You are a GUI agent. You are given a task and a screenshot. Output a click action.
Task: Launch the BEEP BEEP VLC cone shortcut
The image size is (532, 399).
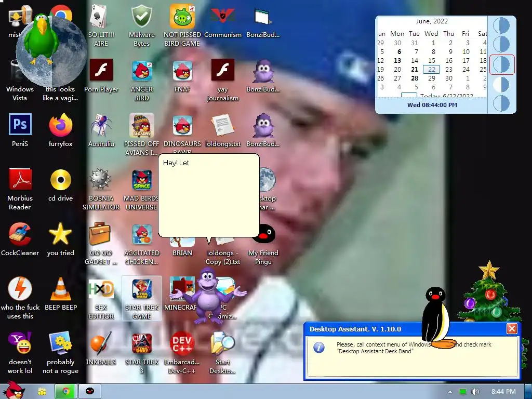point(61,294)
